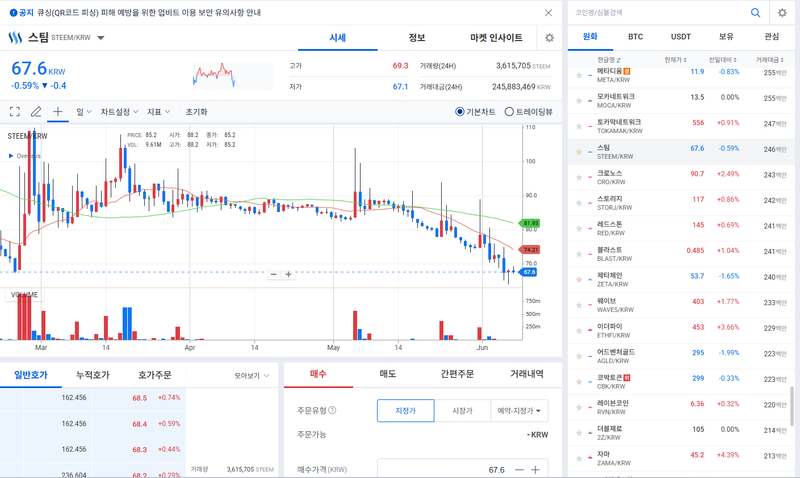Sort list by 전일대비 column
800x478 pixels.
pos(722,60)
